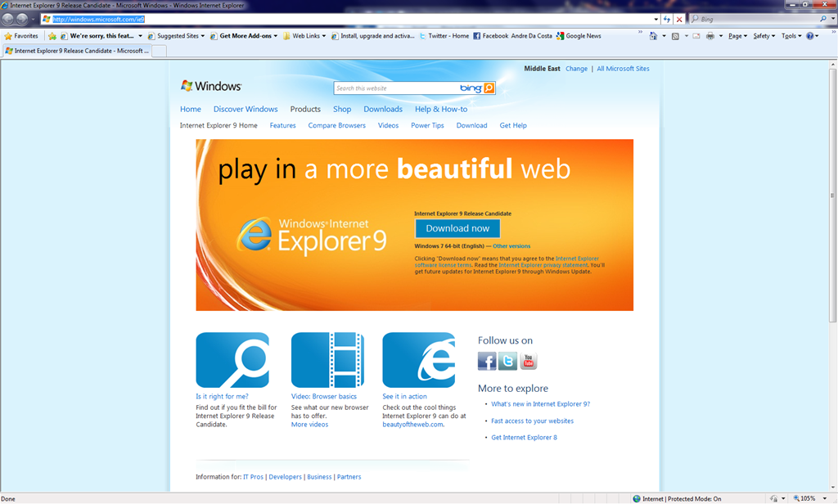838x504 pixels.
Task: Open the Google News favorite
Action: [579, 36]
